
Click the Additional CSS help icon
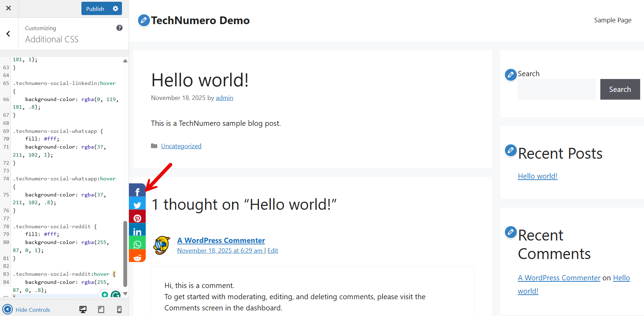coord(120,28)
